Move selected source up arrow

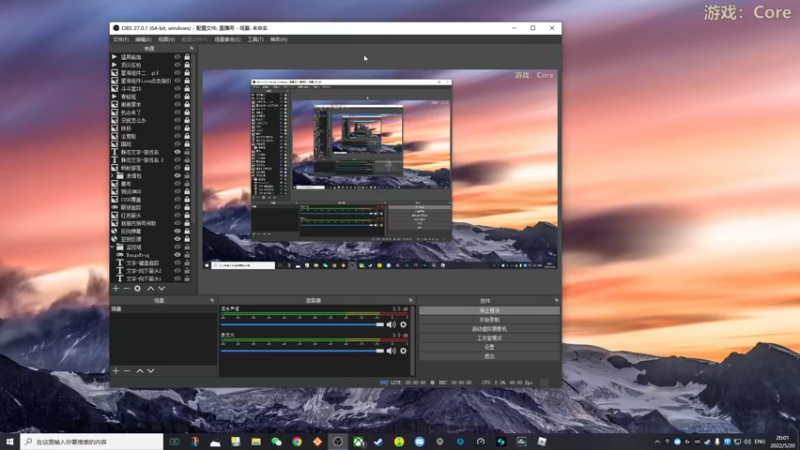[x=151, y=289]
